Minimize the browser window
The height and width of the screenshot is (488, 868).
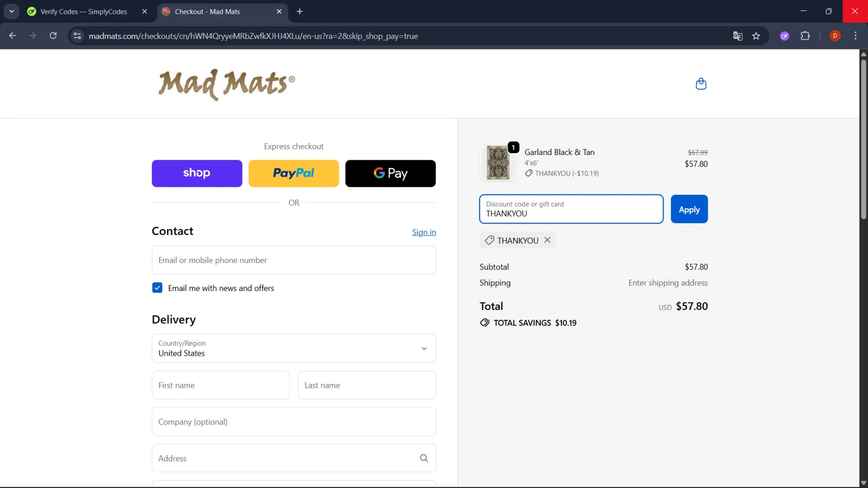point(803,11)
